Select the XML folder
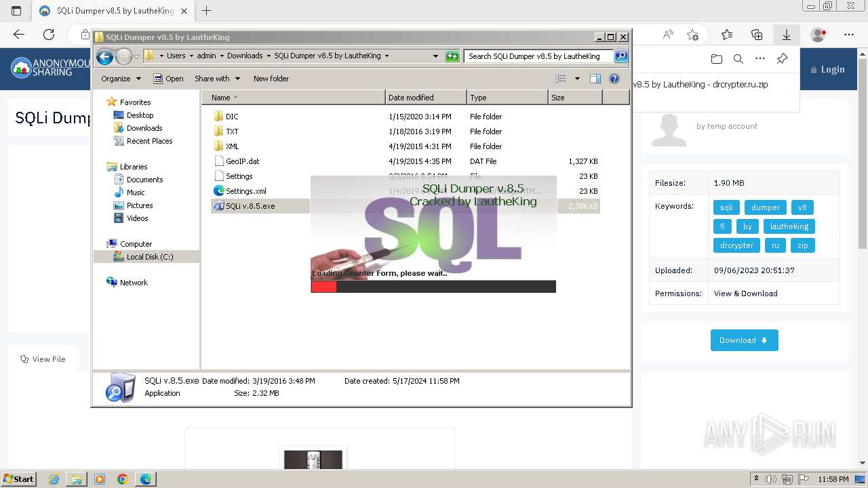Viewport: 868px width, 488px height. (232, 146)
